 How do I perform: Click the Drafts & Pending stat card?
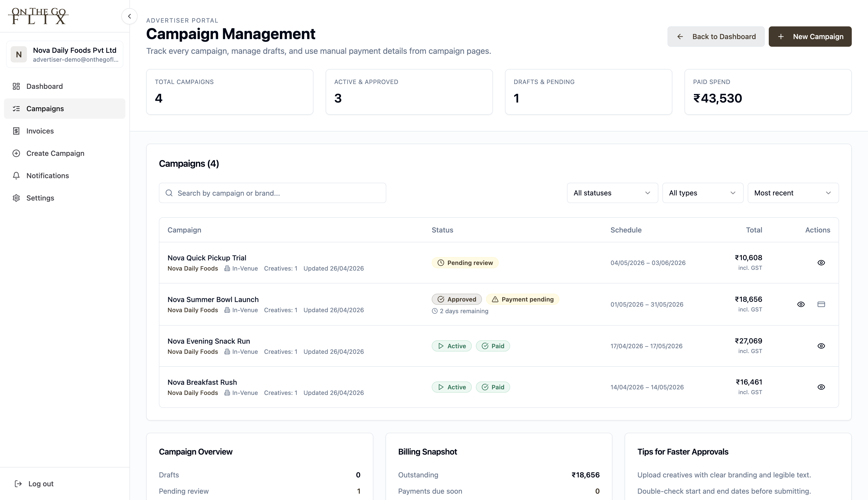point(589,92)
